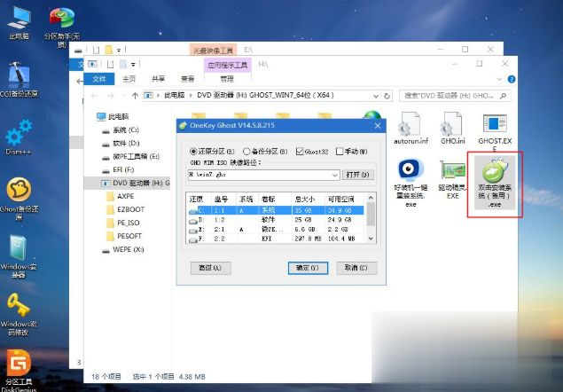
Task: Select the GHO.ini file icon
Action: pos(452,129)
